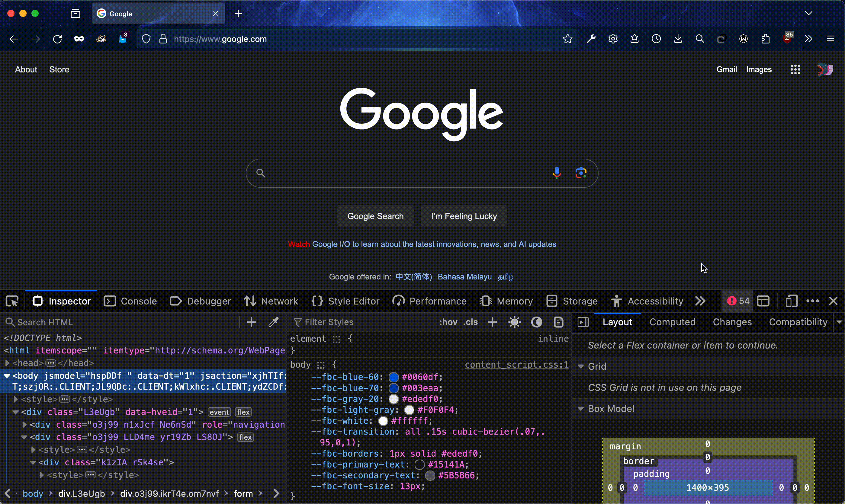Toggle light color scheme simulation (sun icon)
The height and width of the screenshot is (504, 845).
pyautogui.click(x=515, y=322)
